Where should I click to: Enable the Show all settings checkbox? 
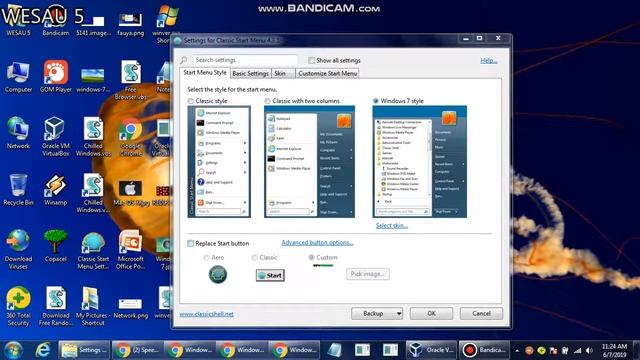click(x=311, y=60)
